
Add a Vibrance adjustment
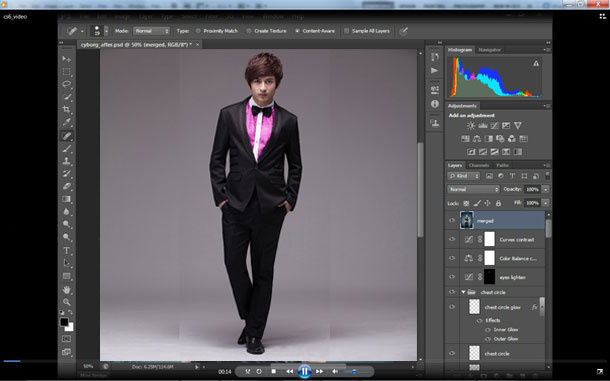coord(518,126)
